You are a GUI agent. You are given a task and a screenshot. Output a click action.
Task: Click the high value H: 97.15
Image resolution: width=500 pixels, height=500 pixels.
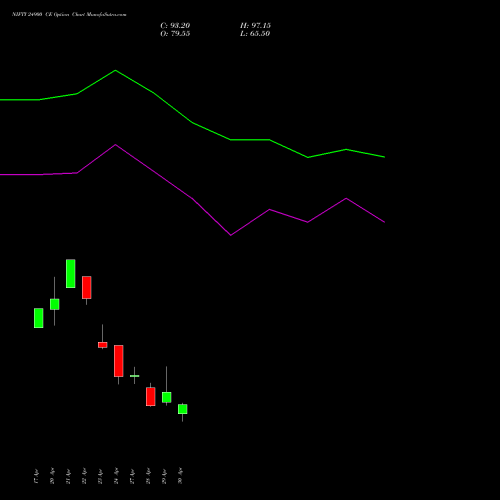pos(255,26)
